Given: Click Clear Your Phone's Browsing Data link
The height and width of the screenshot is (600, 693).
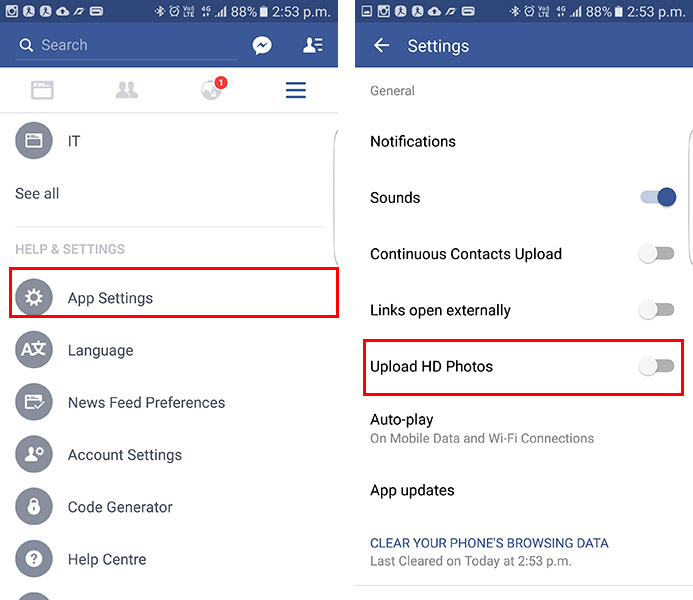Looking at the screenshot, I should [x=489, y=543].
